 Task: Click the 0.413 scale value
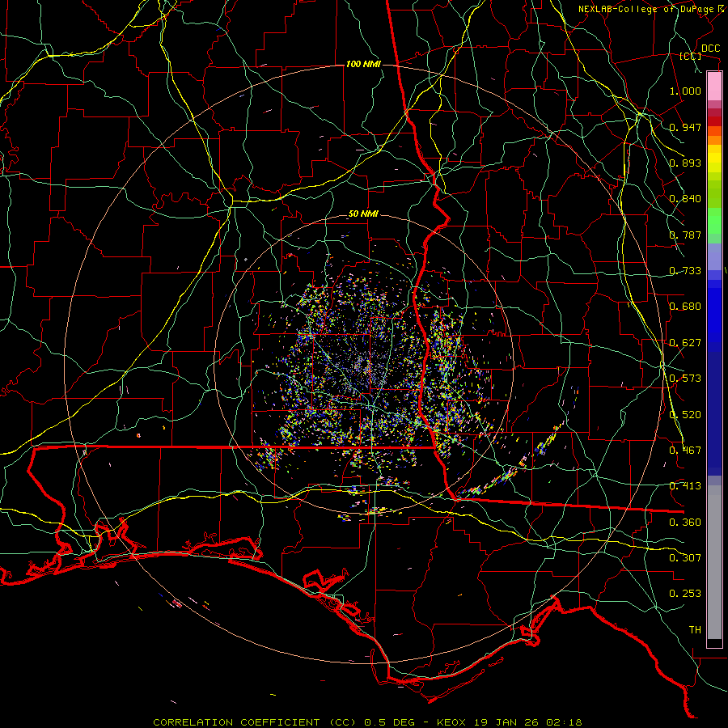[x=685, y=486]
